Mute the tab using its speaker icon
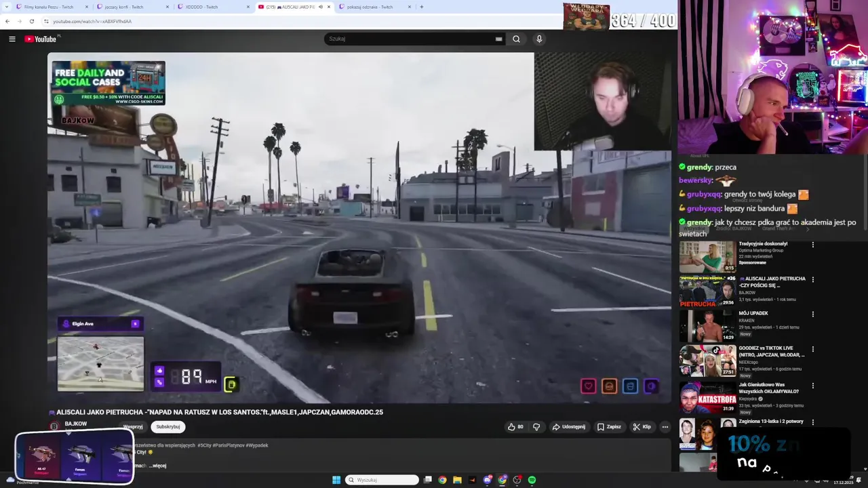This screenshot has width=868, height=488. [x=320, y=7]
